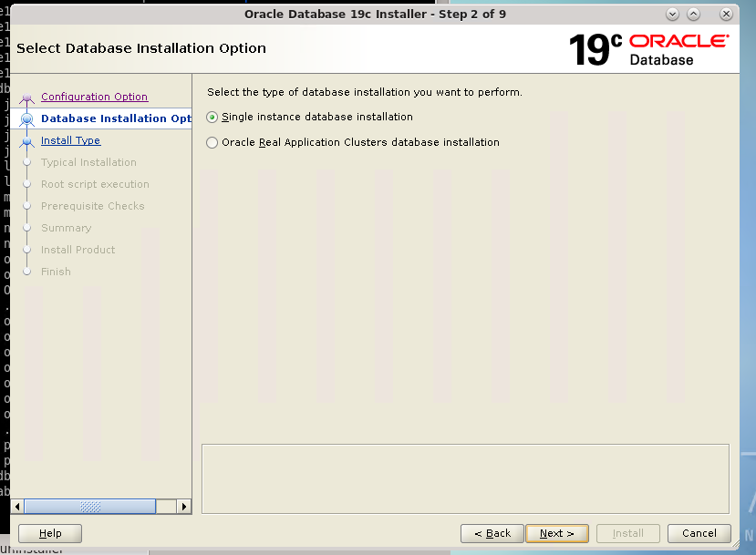
Task: Click the steps panel horizontal scrollbar thumb
Action: click(90, 507)
